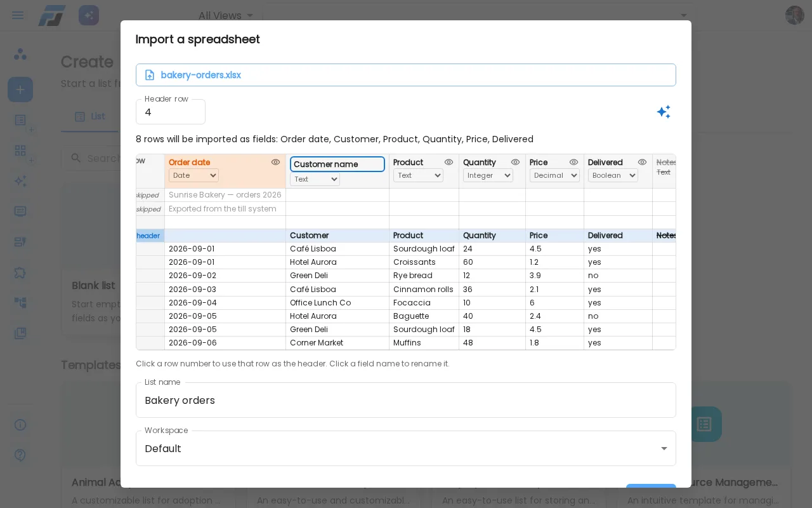
Task: Open the hamburger menu in background window
Action: 18,15
